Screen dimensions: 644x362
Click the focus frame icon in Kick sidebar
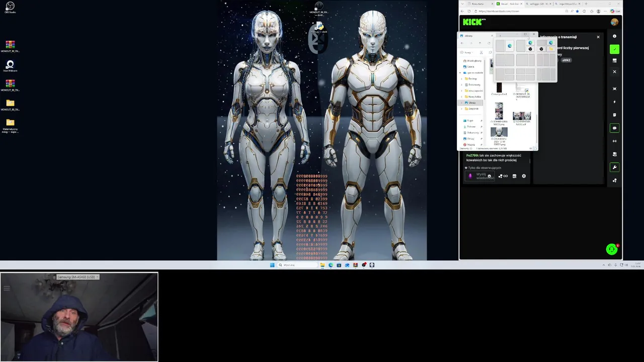pos(614,89)
